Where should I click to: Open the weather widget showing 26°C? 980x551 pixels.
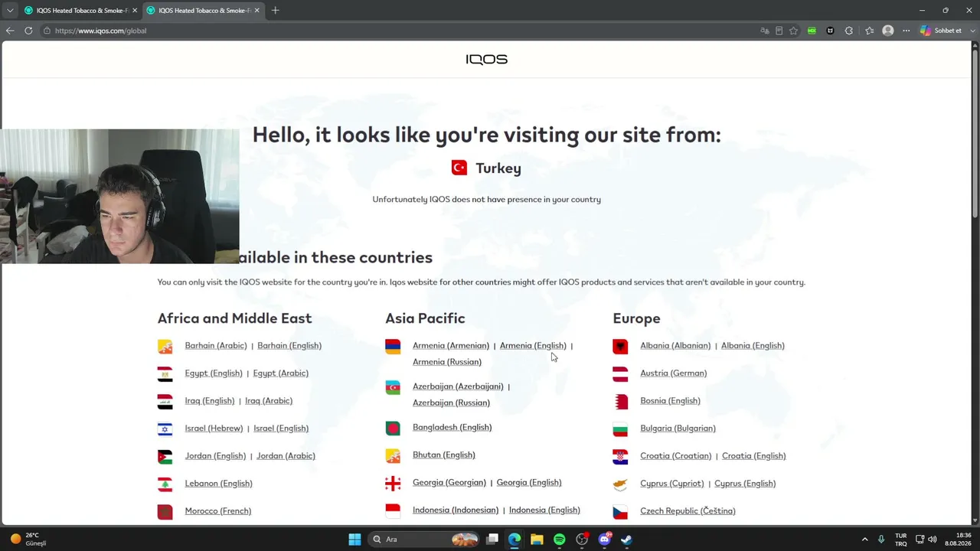(x=29, y=540)
